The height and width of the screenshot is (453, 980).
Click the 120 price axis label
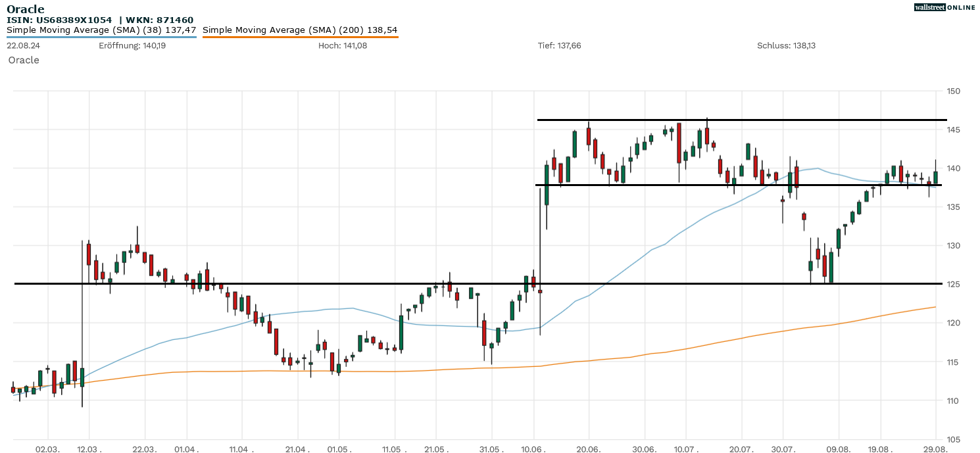click(952, 323)
